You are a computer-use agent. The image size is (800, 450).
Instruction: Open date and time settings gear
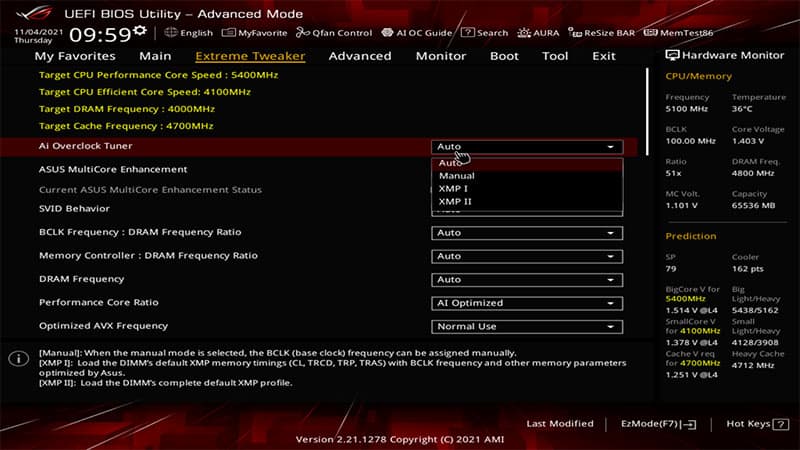tap(140, 31)
